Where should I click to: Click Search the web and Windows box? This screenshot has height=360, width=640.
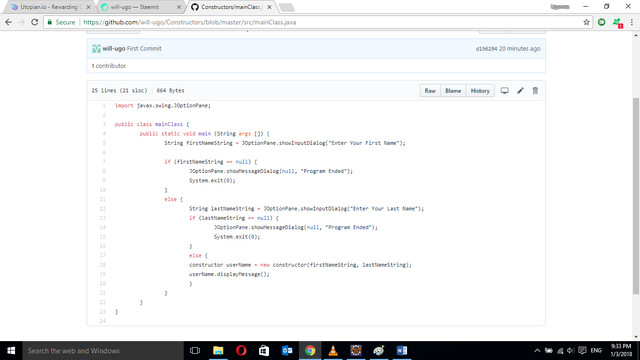[103, 351]
